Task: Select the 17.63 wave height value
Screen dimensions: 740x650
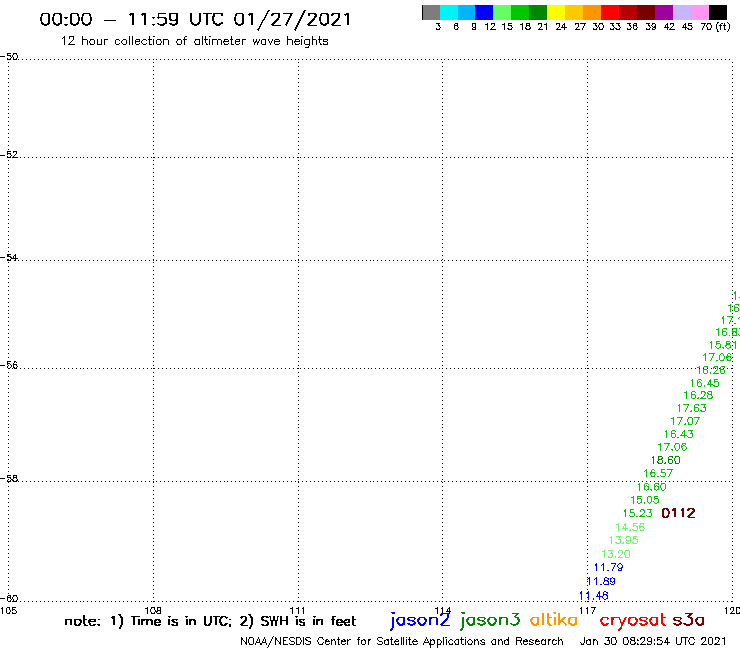Action: click(692, 408)
